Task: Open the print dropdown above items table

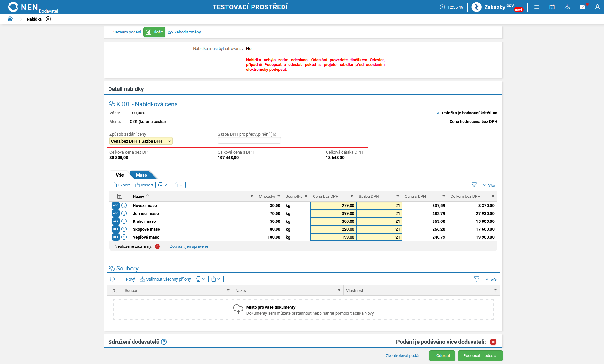Action: (163, 185)
